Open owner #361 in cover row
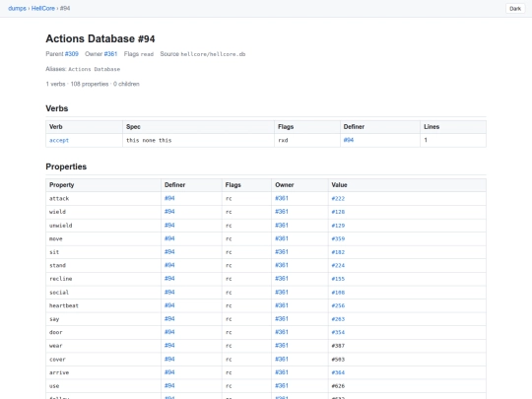The image size is (532, 399). click(x=282, y=359)
